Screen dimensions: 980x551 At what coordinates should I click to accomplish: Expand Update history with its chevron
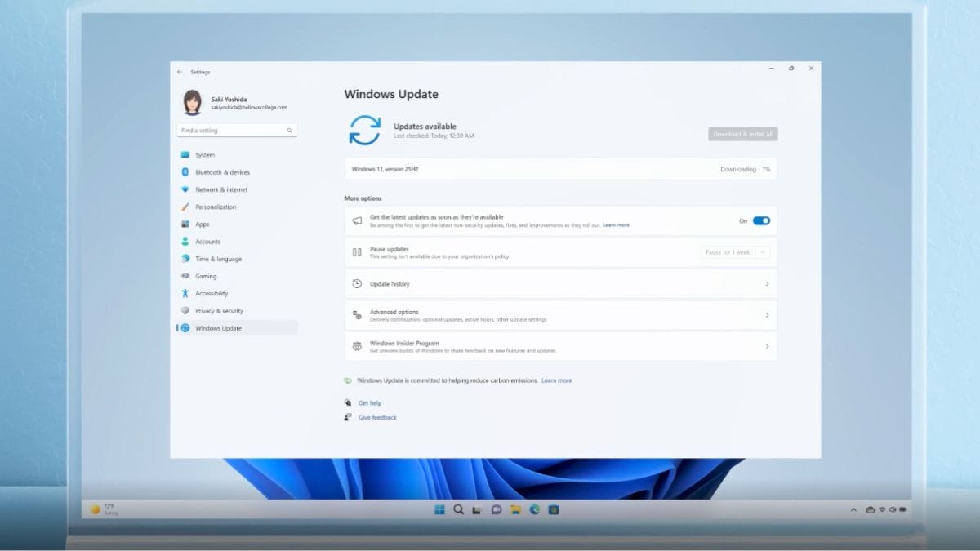(767, 284)
